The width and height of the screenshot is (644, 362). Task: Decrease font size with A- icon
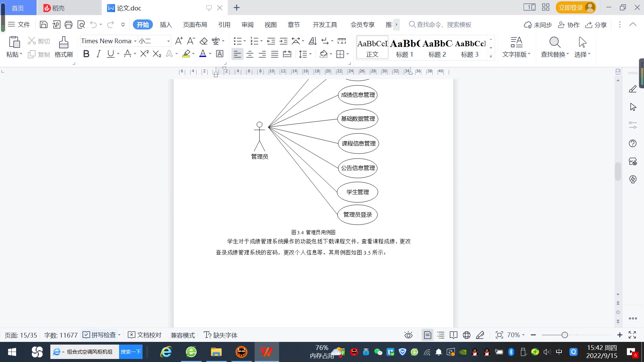click(x=191, y=41)
